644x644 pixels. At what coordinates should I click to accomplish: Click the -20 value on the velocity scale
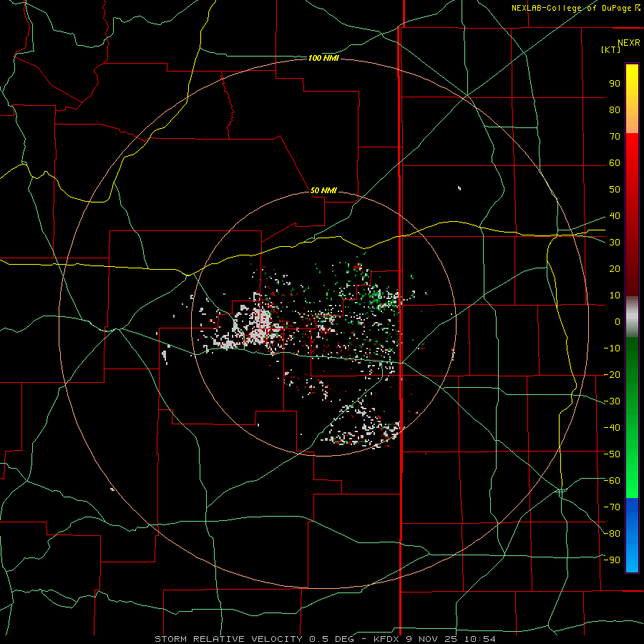pyautogui.click(x=612, y=374)
